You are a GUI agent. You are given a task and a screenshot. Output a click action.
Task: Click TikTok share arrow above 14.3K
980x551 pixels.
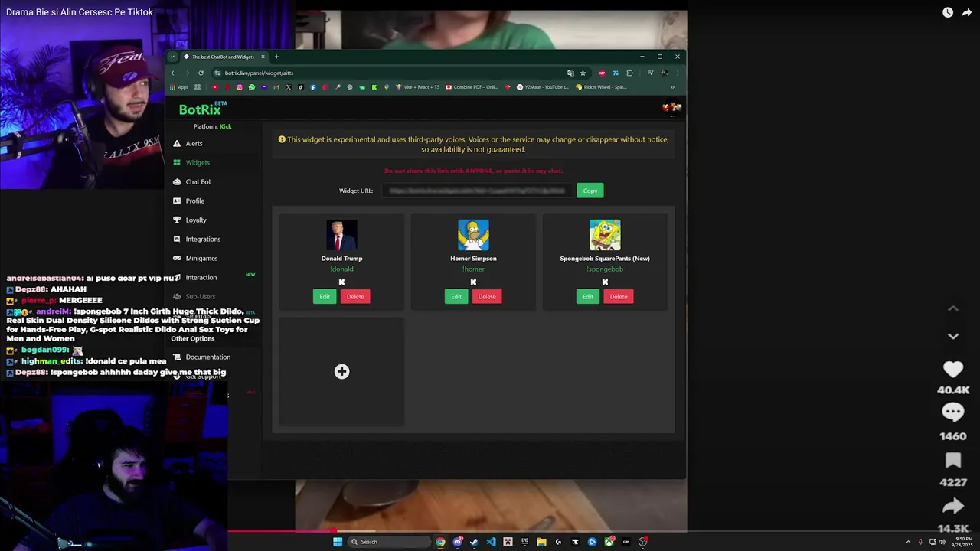click(953, 506)
